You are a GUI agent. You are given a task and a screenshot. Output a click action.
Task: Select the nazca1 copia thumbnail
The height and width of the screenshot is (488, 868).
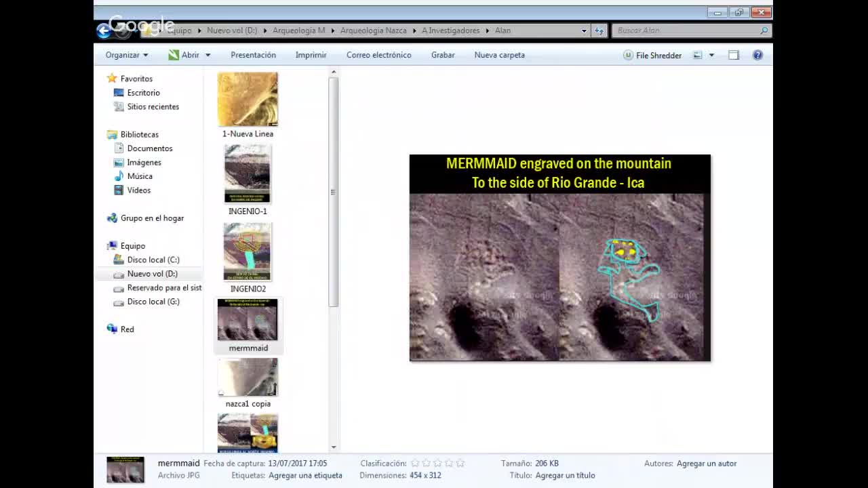pos(248,378)
